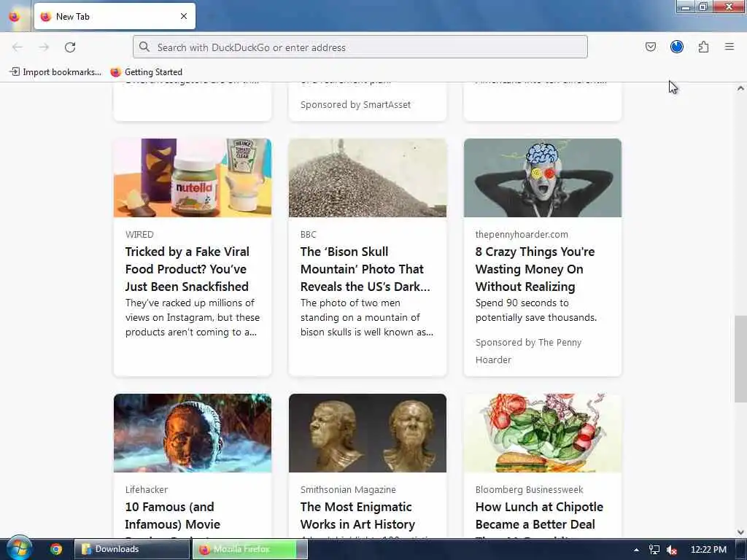Click the Firefox maximize/restore window button
The image size is (747, 560).
click(x=703, y=7)
